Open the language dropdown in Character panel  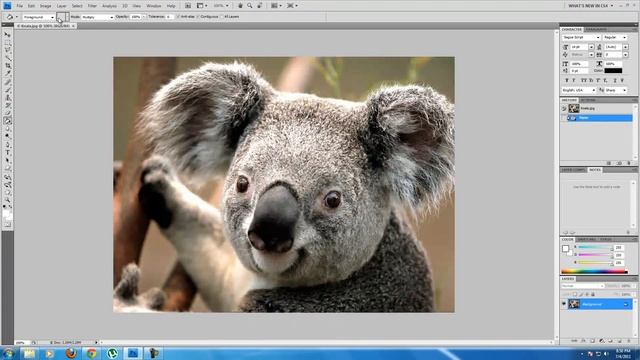pyautogui.click(x=579, y=90)
